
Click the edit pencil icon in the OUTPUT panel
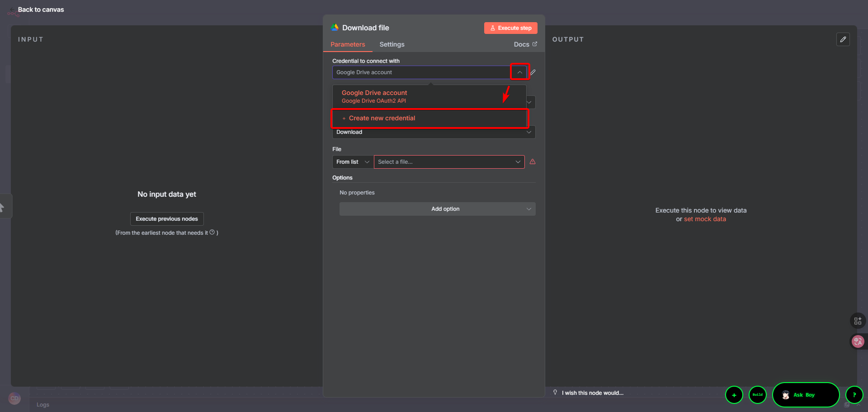point(843,40)
